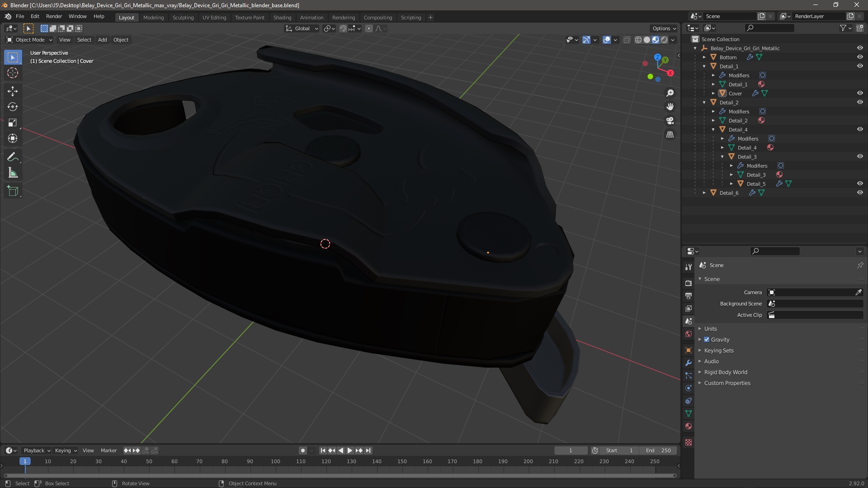This screenshot has height=488, width=868.
Task: Open the viewport Add menu
Action: (x=103, y=40)
